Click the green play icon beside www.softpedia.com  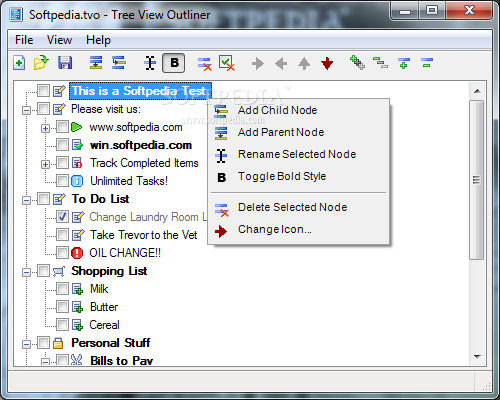(x=77, y=127)
